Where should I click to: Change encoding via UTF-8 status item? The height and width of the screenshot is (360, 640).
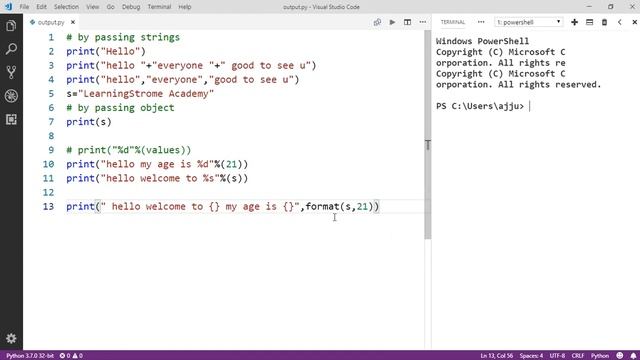[x=557, y=356]
